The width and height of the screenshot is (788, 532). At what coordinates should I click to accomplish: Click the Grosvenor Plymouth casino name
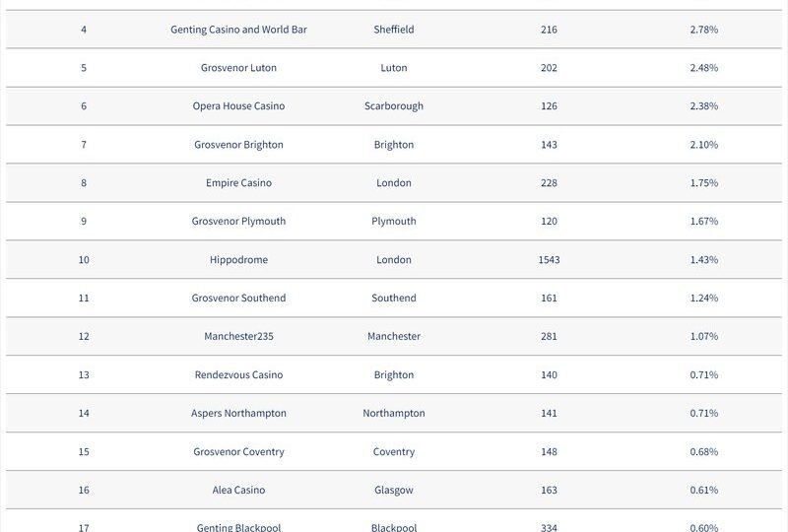pyautogui.click(x=238, y=222)
